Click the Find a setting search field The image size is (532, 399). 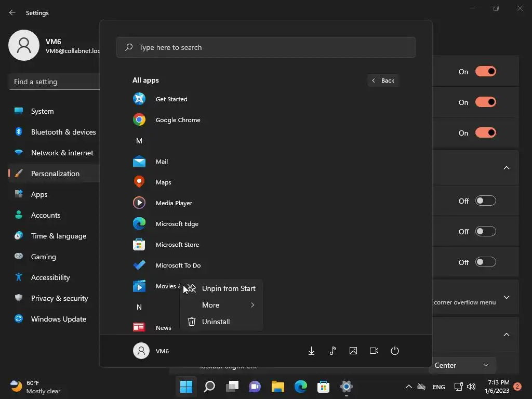(54, 82)
